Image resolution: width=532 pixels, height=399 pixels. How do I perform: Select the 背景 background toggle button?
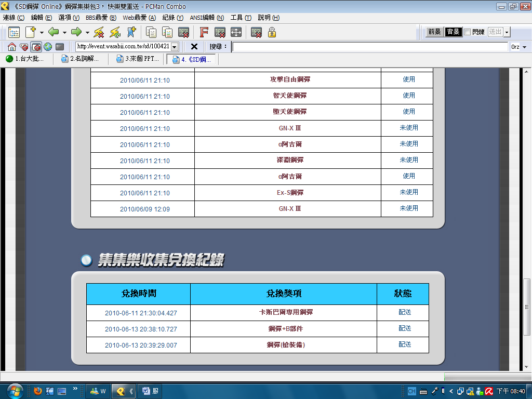tap(453, 32)
